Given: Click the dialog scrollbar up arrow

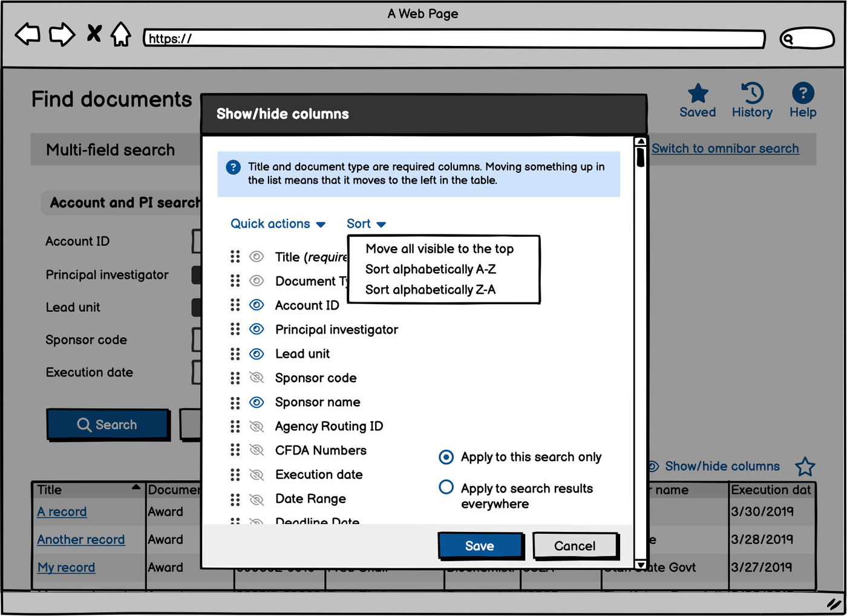Looking at the screenshot, I should (x=640, y=141).
